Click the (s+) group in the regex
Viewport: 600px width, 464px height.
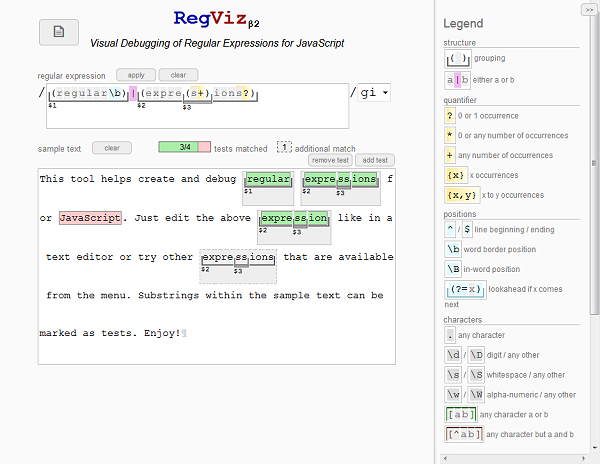197,94
